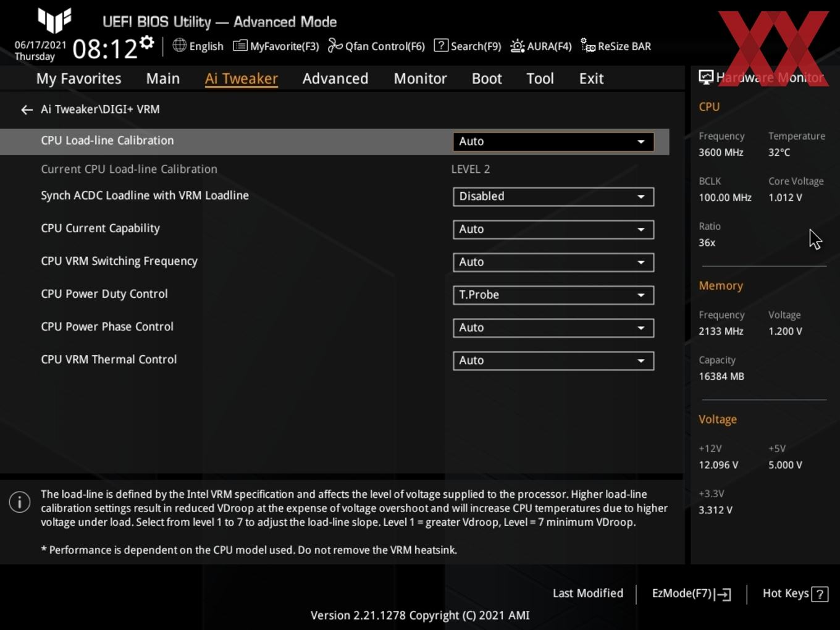Image resolution: width=840 pixels, height=630 pixels.
Task: Click the Hardware Monitor screen icon
Action: pyautogui.click(x=705, y=77)
